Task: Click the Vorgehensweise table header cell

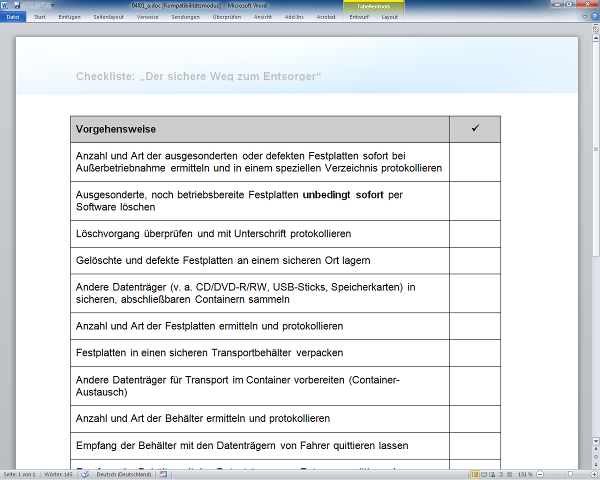Action: click(259, 129)
